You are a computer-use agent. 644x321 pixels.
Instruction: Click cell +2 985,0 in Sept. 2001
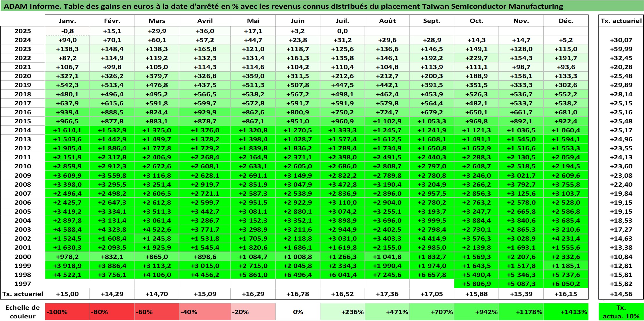(x=432, y=247)
